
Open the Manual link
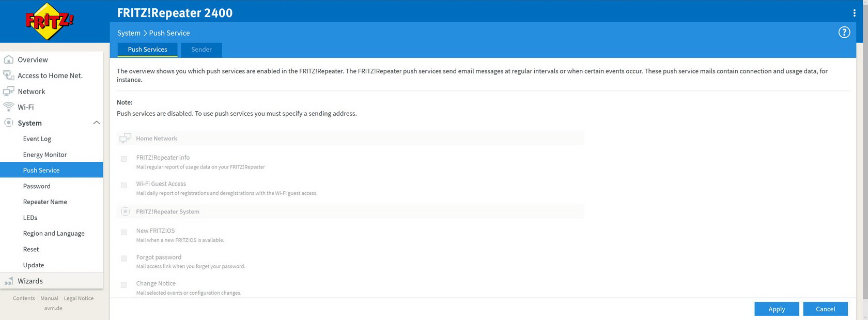(x=49, y=298)
